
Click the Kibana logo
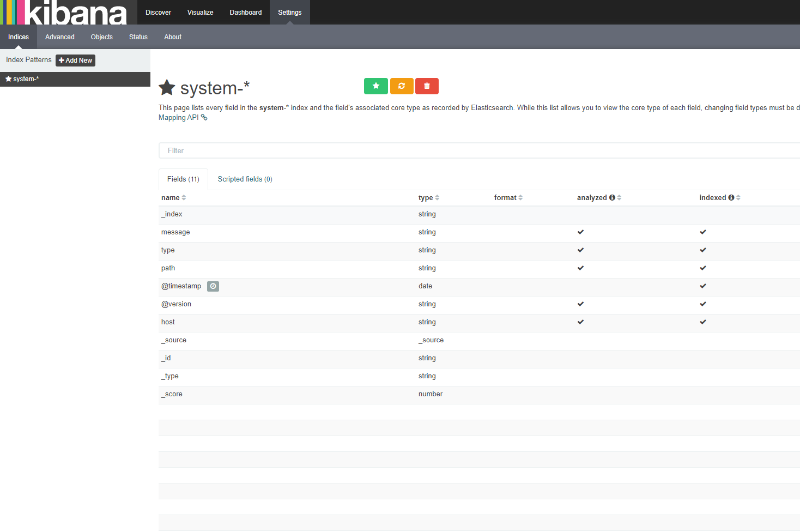(64, 13)
